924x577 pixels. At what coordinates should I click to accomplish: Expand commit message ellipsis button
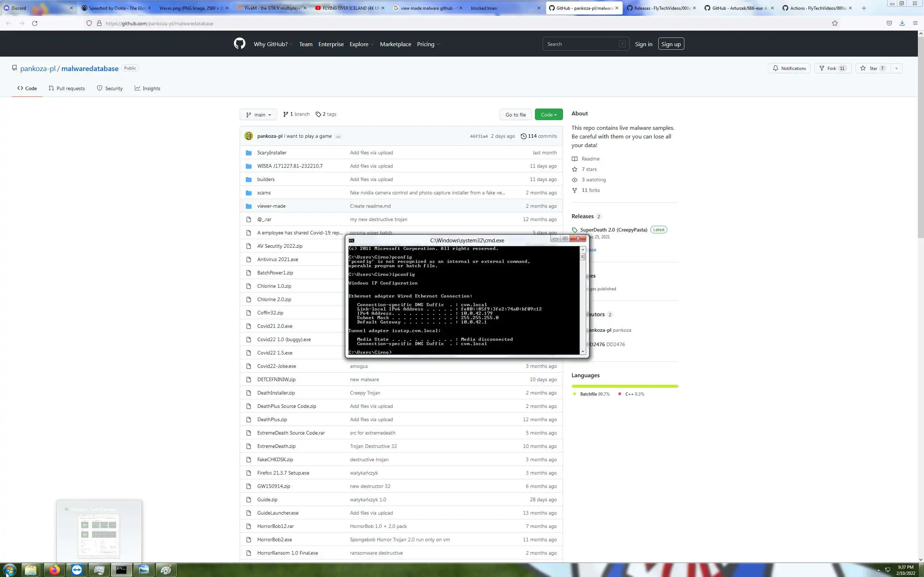[x=338, y=136]
